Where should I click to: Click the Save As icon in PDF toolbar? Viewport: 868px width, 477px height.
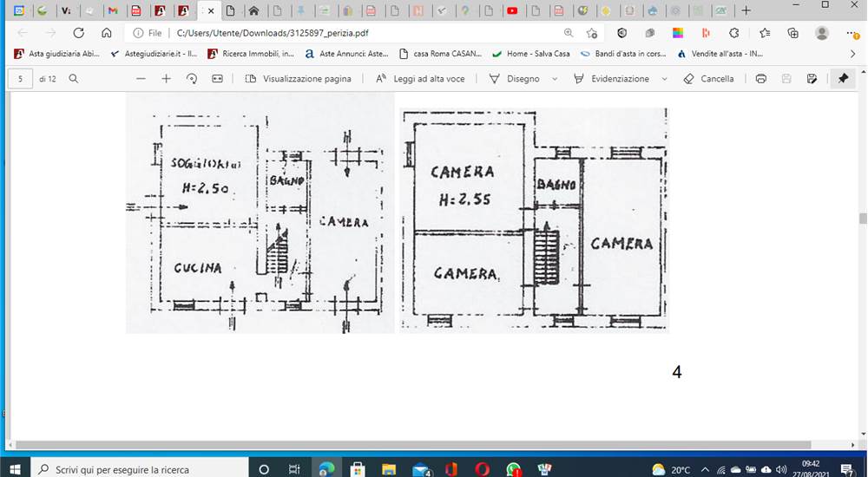[x=812, y=79]
